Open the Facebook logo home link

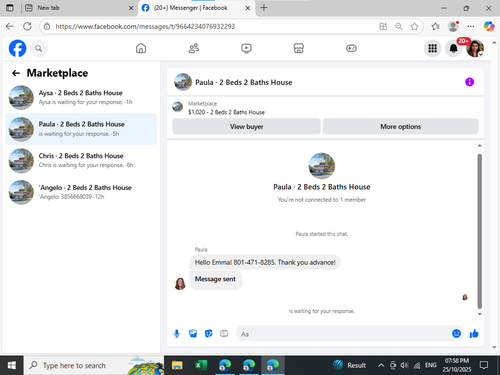[x=17, y=48]
